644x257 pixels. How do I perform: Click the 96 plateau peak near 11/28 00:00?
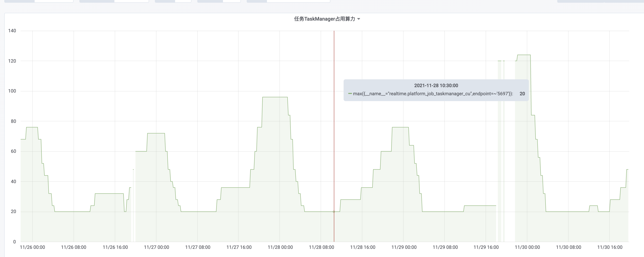(x=275, y=97)
